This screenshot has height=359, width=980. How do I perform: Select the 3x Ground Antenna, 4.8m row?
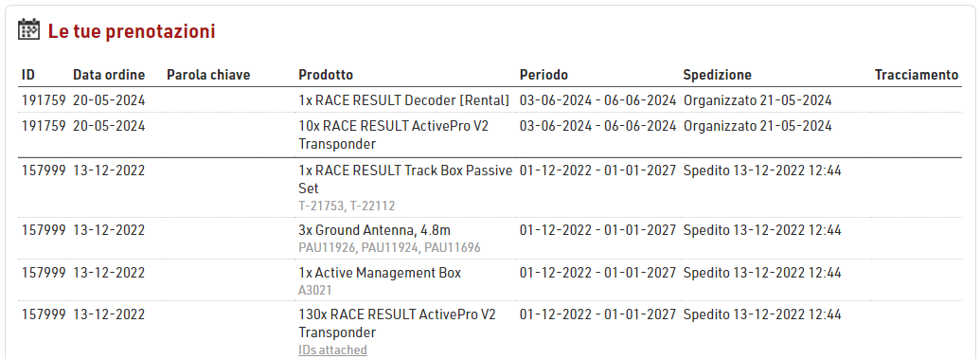tap(490, 239)
